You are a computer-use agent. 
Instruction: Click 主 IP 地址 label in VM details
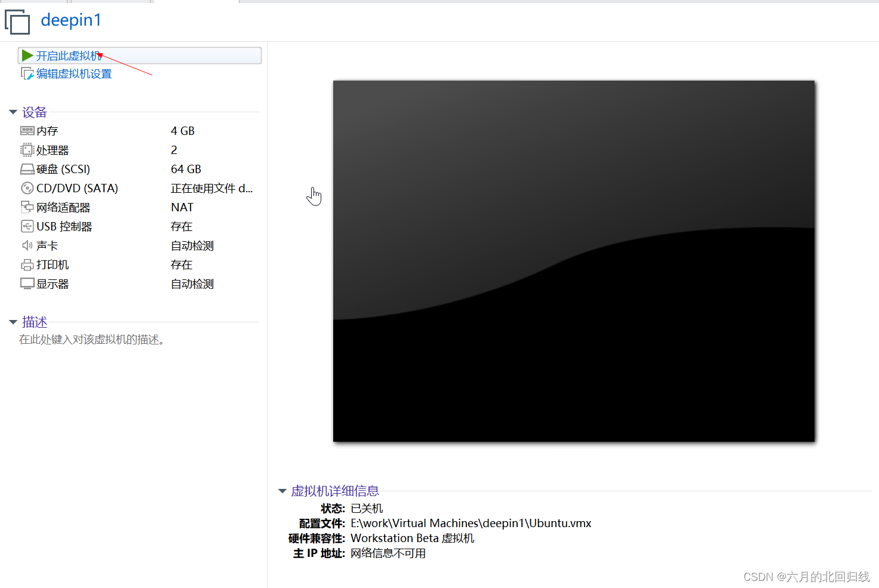pos(319,553)
